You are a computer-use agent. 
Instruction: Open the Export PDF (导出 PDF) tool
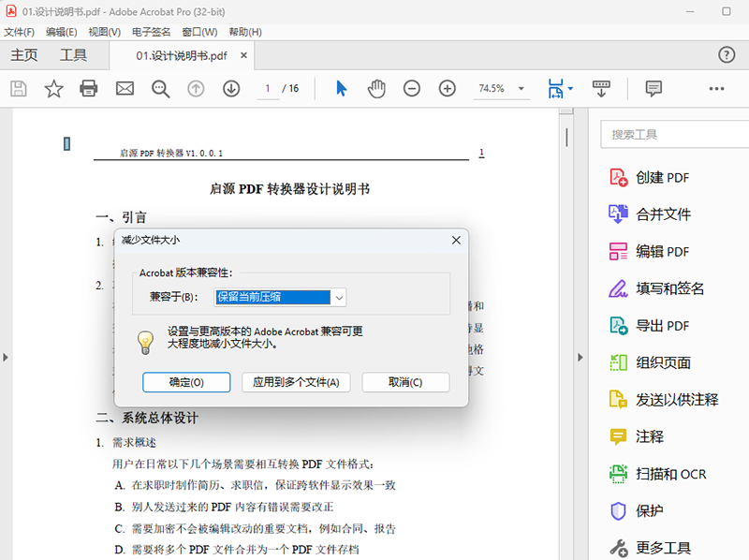(650, 326)
